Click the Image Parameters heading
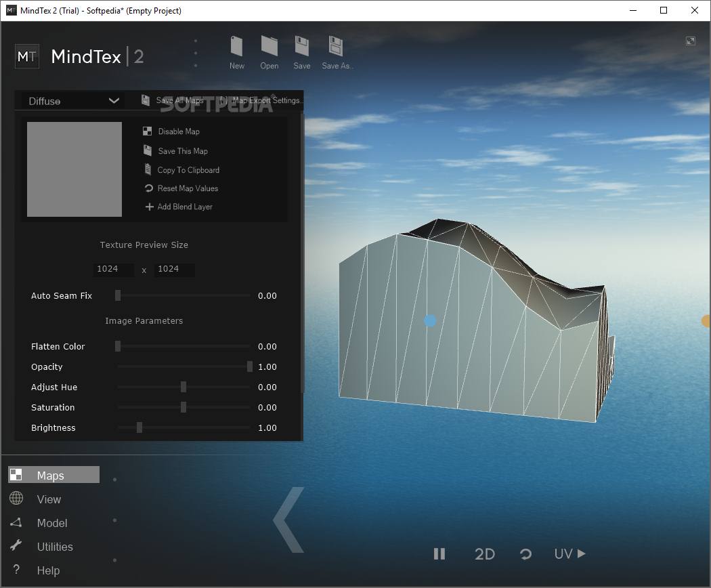 tap(144, 321)
